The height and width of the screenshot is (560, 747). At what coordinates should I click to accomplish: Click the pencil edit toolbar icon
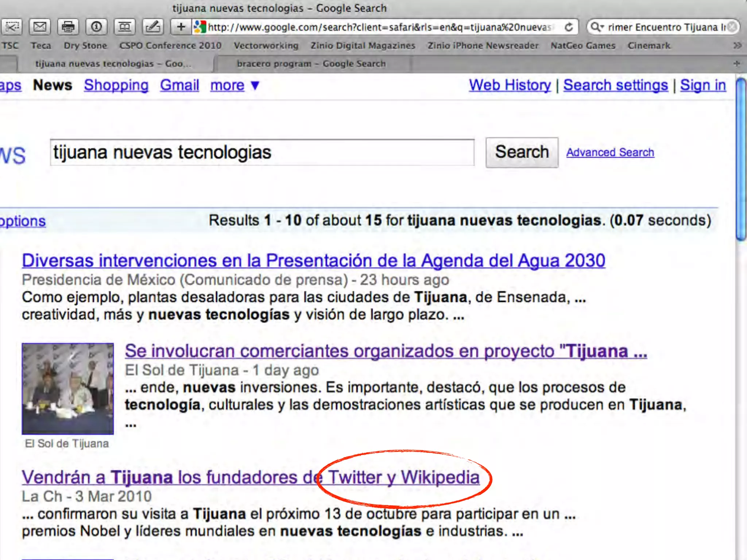152,27
